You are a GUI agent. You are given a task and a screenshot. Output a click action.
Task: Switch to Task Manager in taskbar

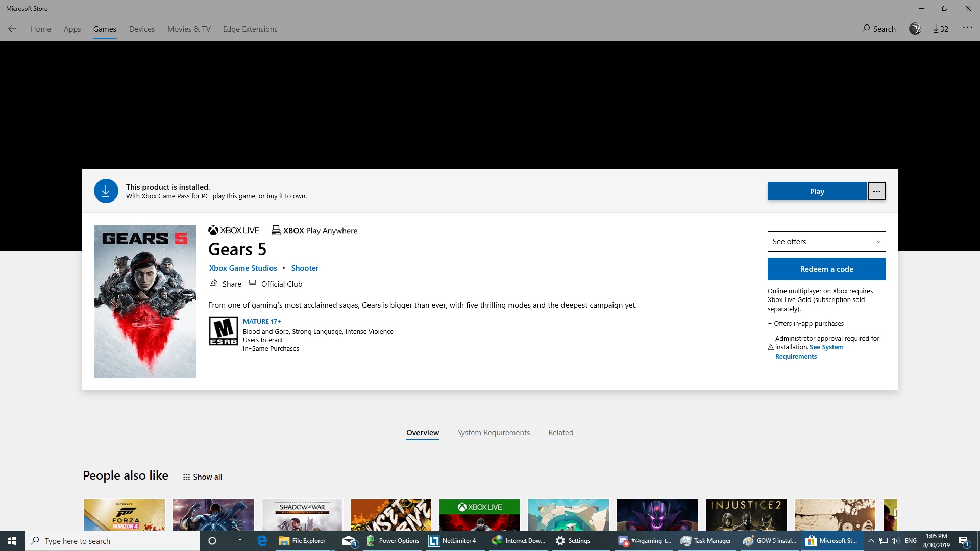click(x=706, y=541)
